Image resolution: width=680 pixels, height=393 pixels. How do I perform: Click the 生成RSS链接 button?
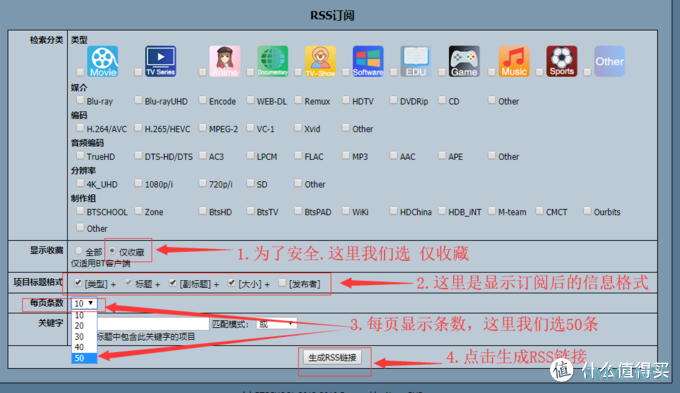tap(332, 357)
